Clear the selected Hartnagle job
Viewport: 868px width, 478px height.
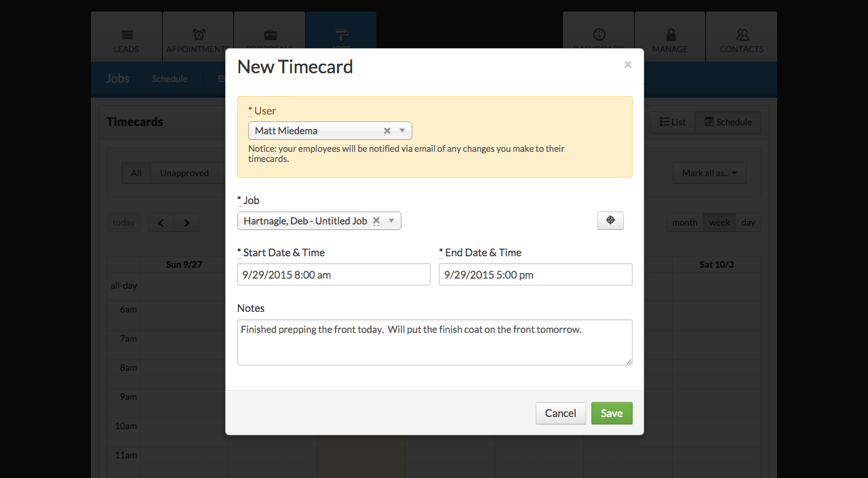click(376, 221)
